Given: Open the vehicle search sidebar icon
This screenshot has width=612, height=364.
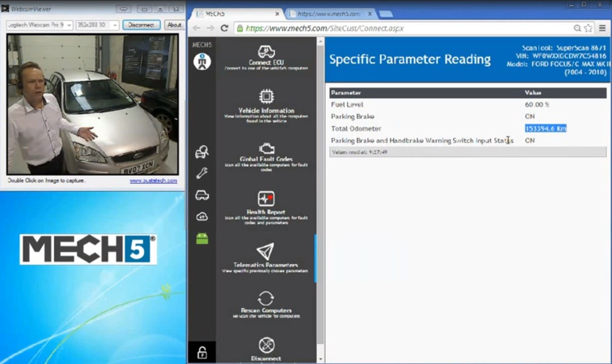Looking at the screenshot, I should (202, 152).
